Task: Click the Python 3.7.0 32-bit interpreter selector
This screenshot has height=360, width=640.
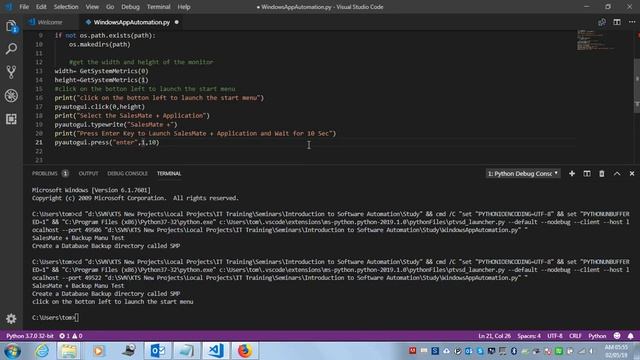Action: [x=30, y=336]
